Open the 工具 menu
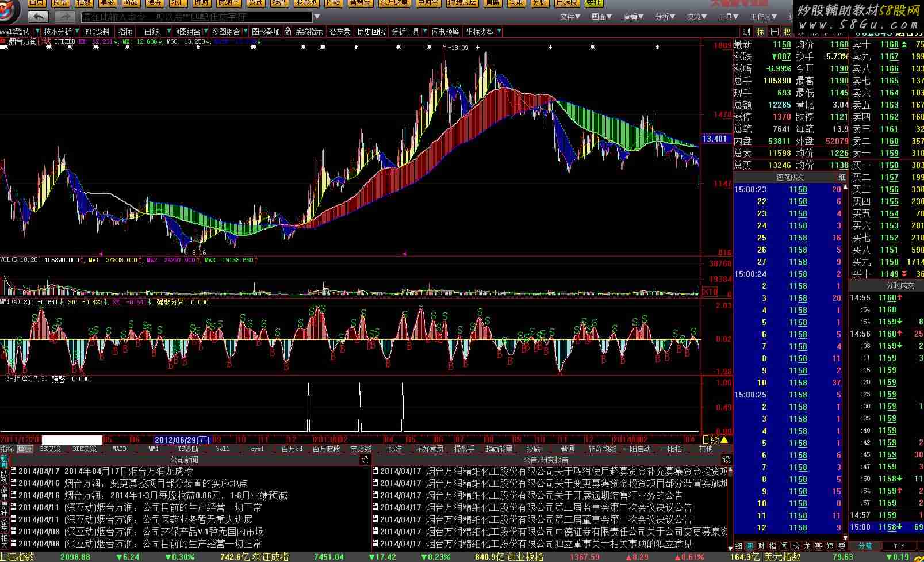The width and height of the screenshot is (924, 562). coord(728,17)
